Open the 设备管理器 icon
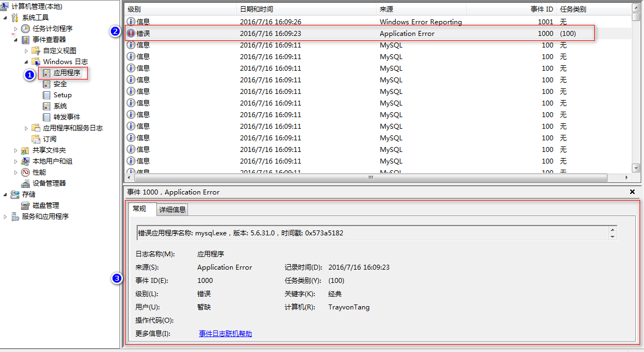The image size is (644, 352). coord(25,183)
